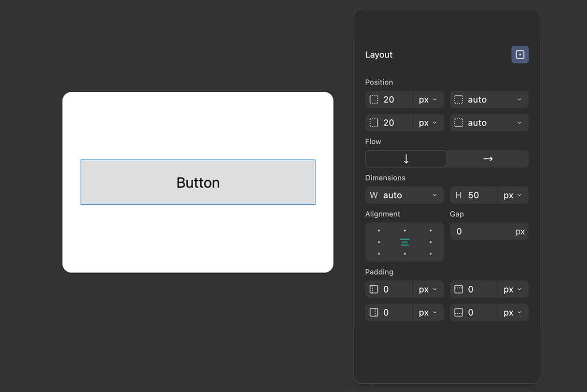Click the top padding icon
The image size is (587, 392).
[x=458, y=289]
